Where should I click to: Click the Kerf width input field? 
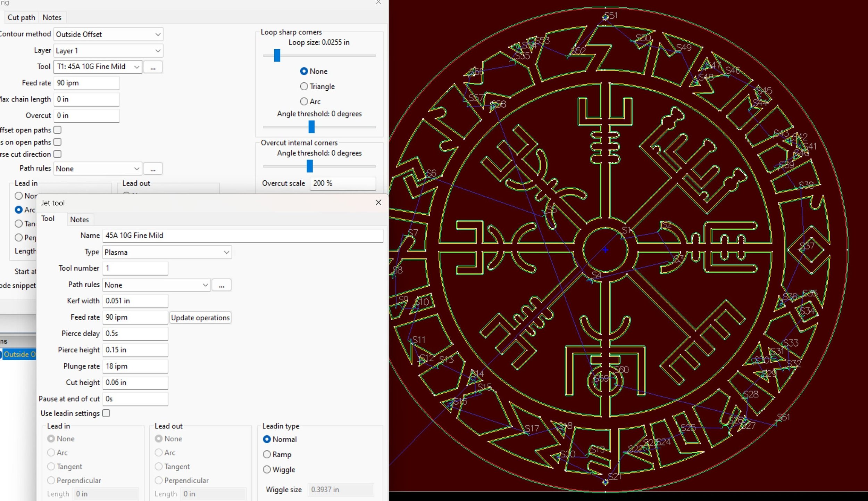[135, 301]
